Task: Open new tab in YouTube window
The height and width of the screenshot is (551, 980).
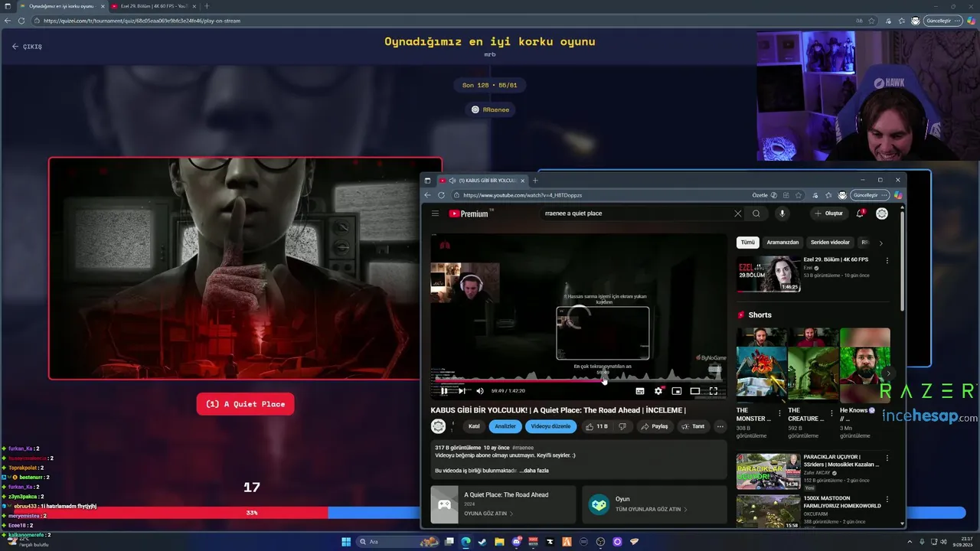Action: (535, 181)
